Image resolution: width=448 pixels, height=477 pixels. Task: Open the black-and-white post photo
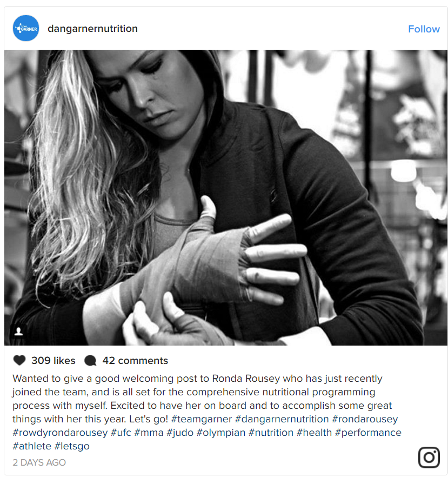226,198
